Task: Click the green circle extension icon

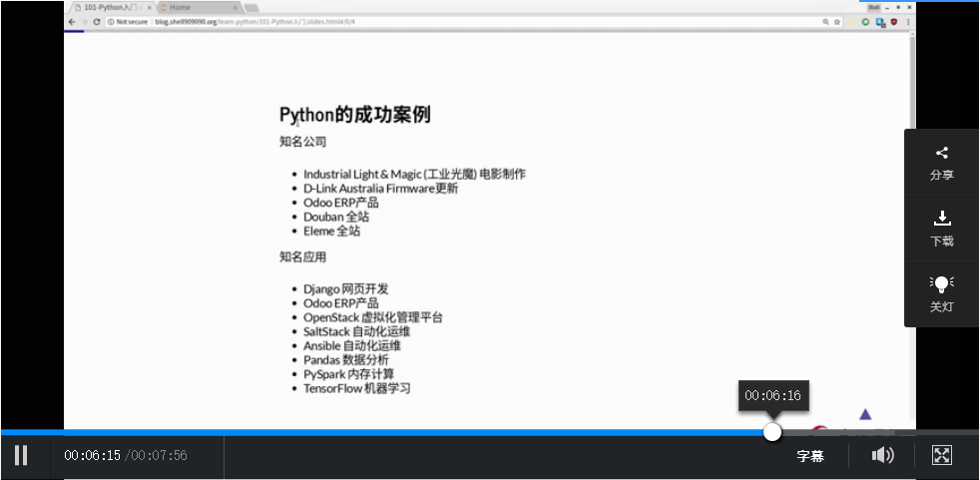Action: (x=865, y=22)
